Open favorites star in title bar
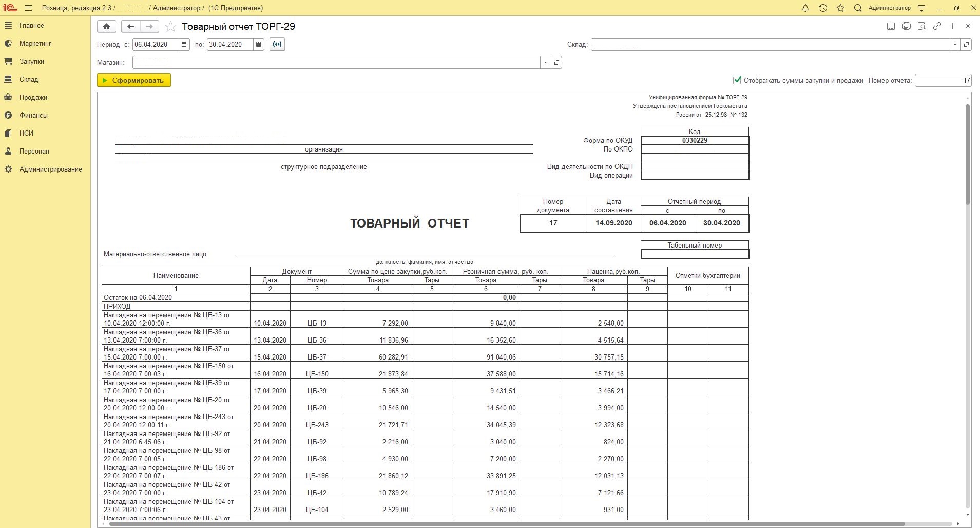The image size is (980, 528). [840, 8]
